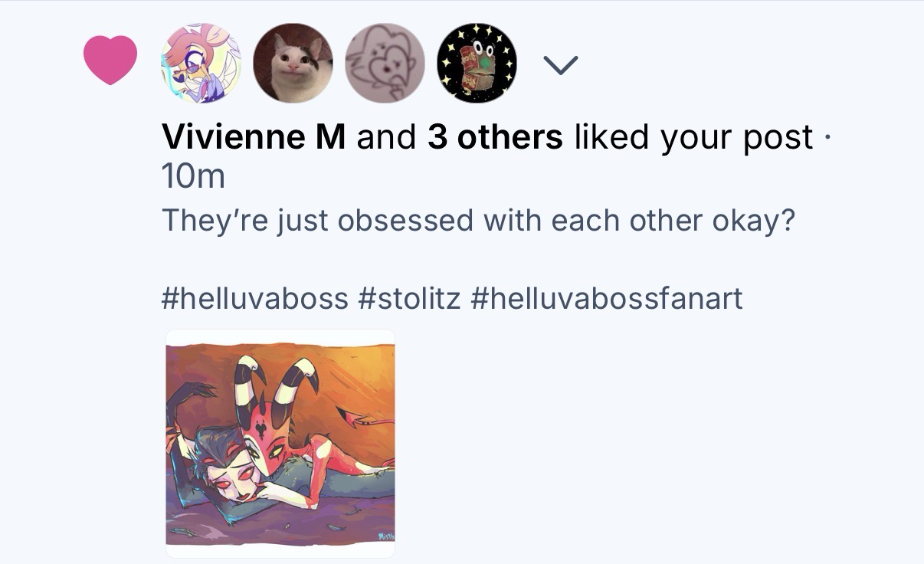Open the #helluvaboss hashtag
The height and width of the screenshot is (564, 924).
(x=255, y=297)
